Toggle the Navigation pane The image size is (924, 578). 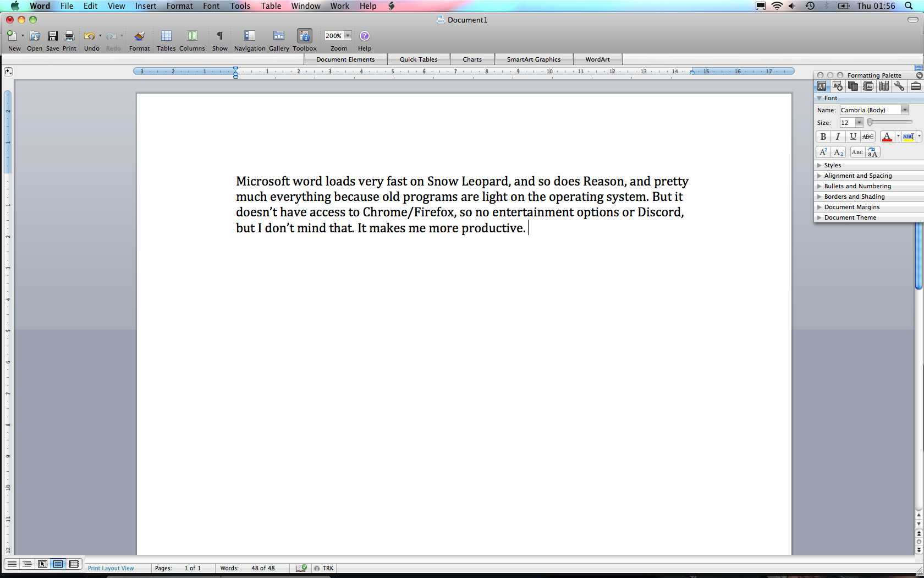point(250,36)
